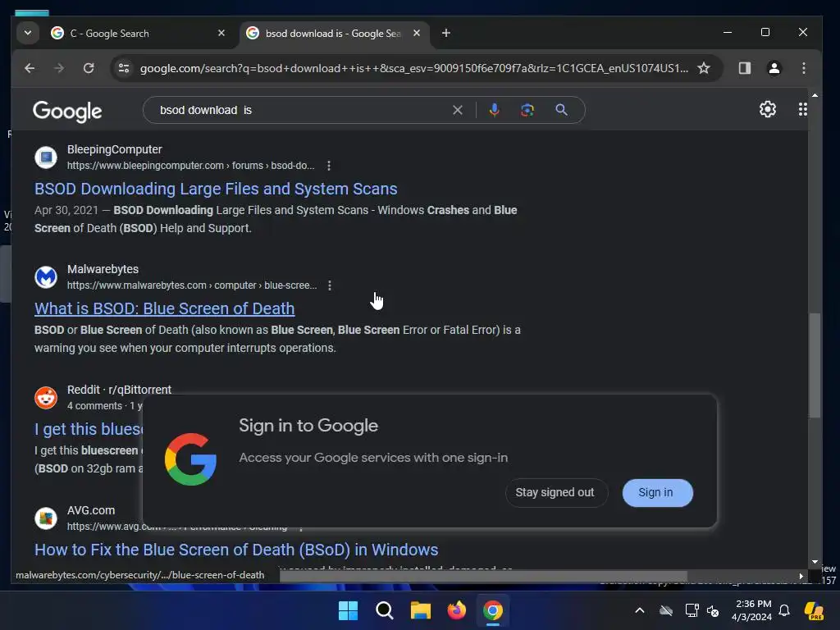This screenshot has height=630, width=840.
Task: Open Chrome three-dot menu
Action: tap(804, 68)
